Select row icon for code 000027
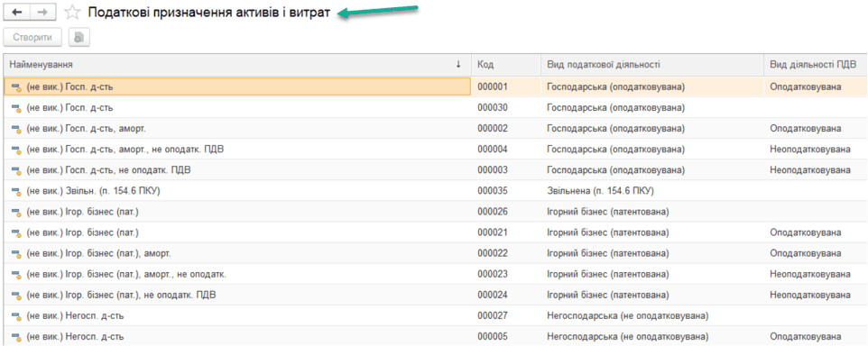This screenshot has width=868, height=346. [x=16, y=316]
